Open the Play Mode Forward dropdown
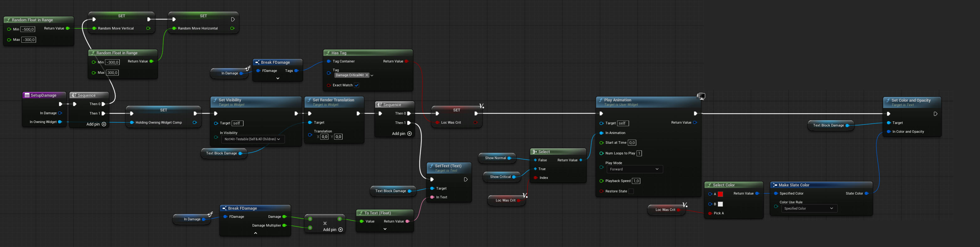Viewport: 980px width, 247px height. 634,169
